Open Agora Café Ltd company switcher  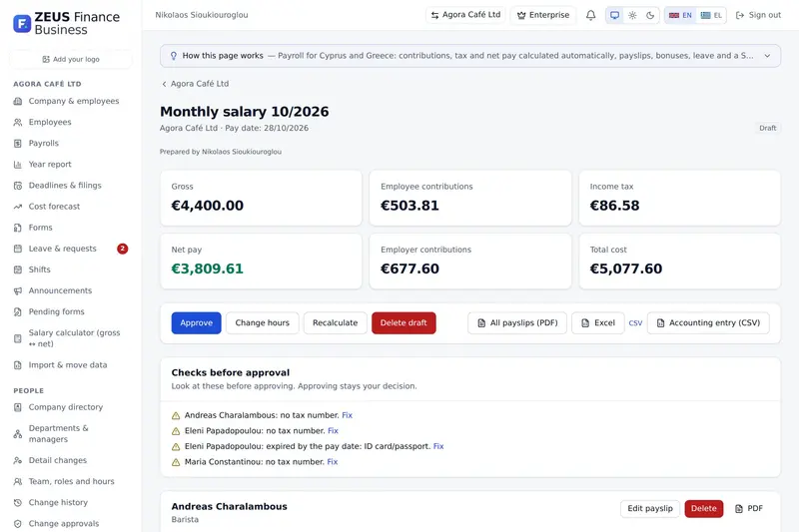[465, 15]
